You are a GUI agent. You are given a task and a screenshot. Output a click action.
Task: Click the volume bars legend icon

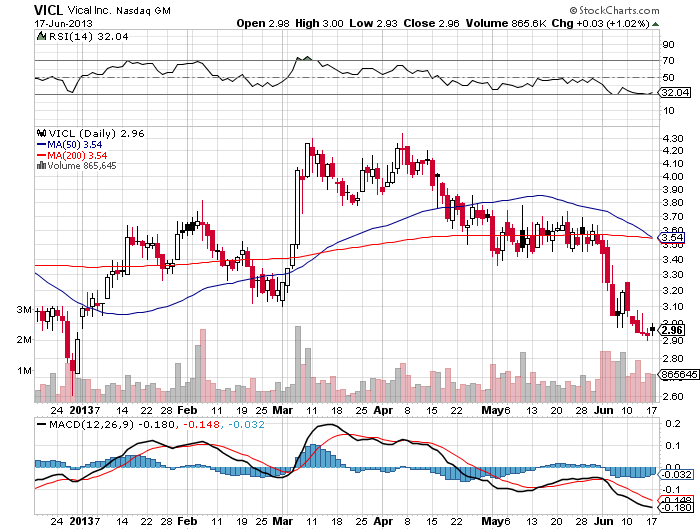41,165
